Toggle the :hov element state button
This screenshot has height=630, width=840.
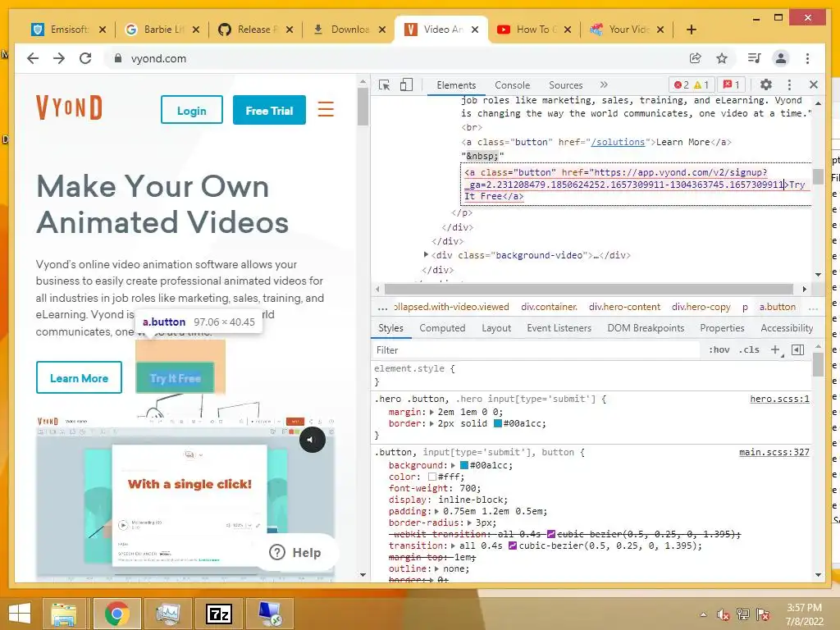click(719, 349)
